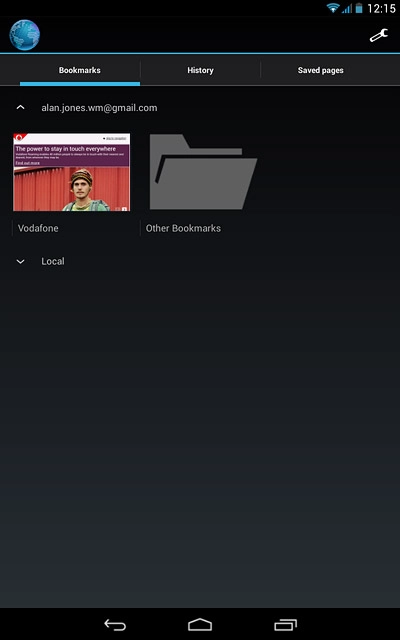Screen dimensions: 400x640
Task: Open the Other Bookmarks folder icon
Action: click(x=203, y=172)
